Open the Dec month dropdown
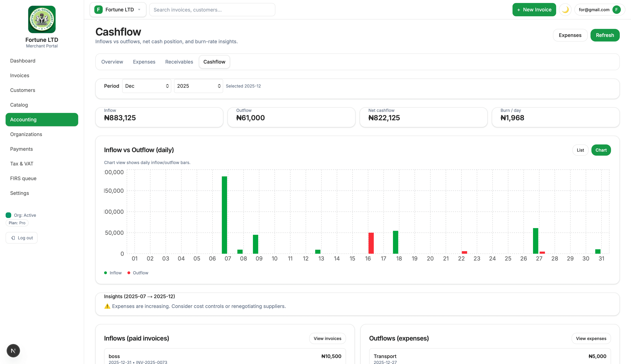Screen dimensions: 631x364 [x=147, y=86]
